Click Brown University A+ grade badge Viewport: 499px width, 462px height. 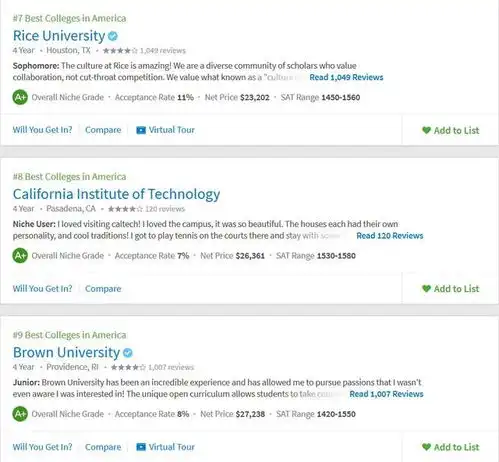click(x=20, y=414)
